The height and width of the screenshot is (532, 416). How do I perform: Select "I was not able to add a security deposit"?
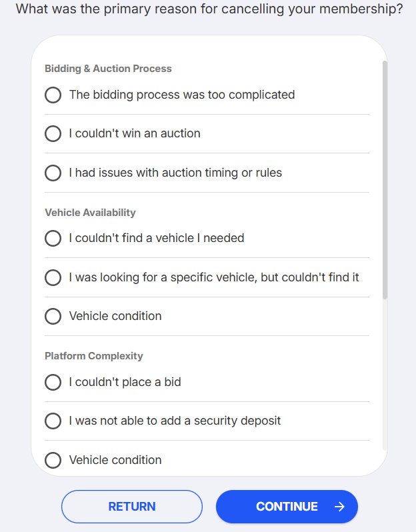tap(53, 421)
